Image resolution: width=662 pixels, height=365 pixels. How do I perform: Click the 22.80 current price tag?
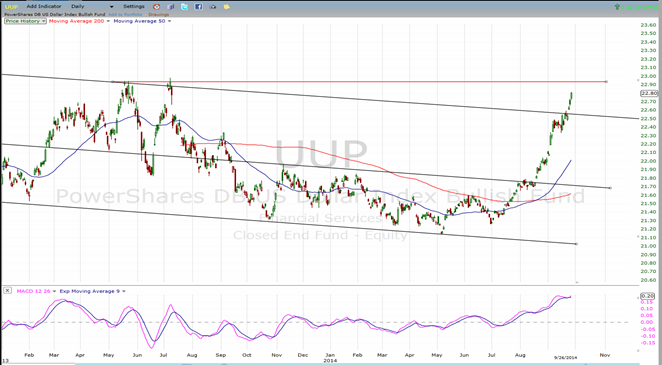click(x=648, y=93)
